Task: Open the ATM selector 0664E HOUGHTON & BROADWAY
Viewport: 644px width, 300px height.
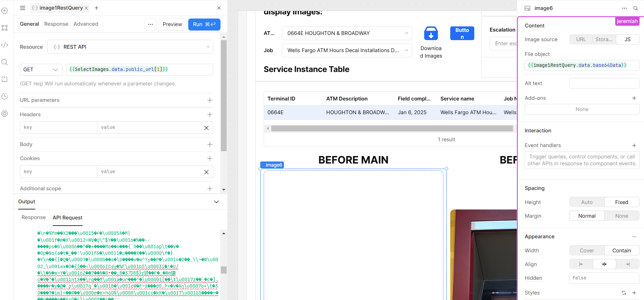Action: click(x=347, y=33)
